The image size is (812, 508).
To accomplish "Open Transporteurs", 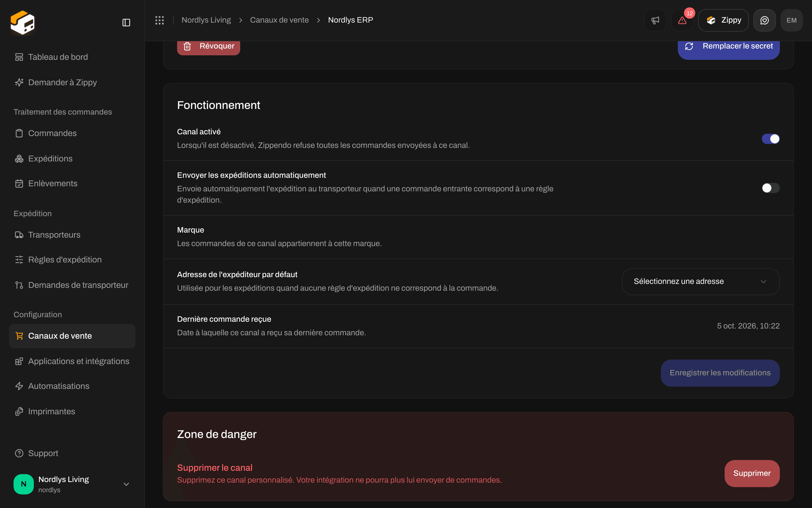I will tap(72, 235).
